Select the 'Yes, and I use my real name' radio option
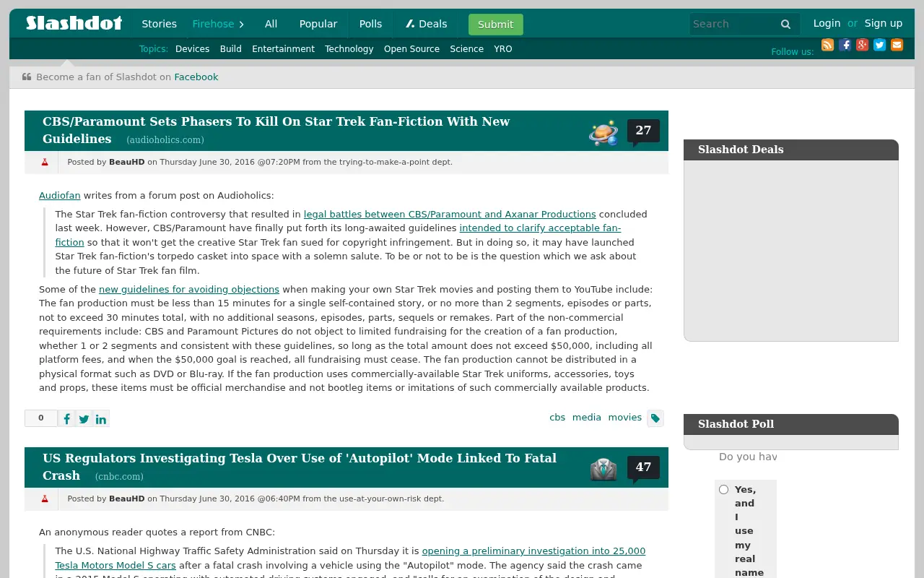 point(723,490)
